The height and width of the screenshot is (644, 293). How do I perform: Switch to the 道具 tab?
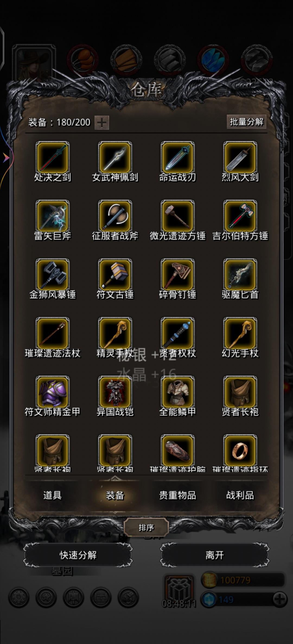tap(52, 495)
